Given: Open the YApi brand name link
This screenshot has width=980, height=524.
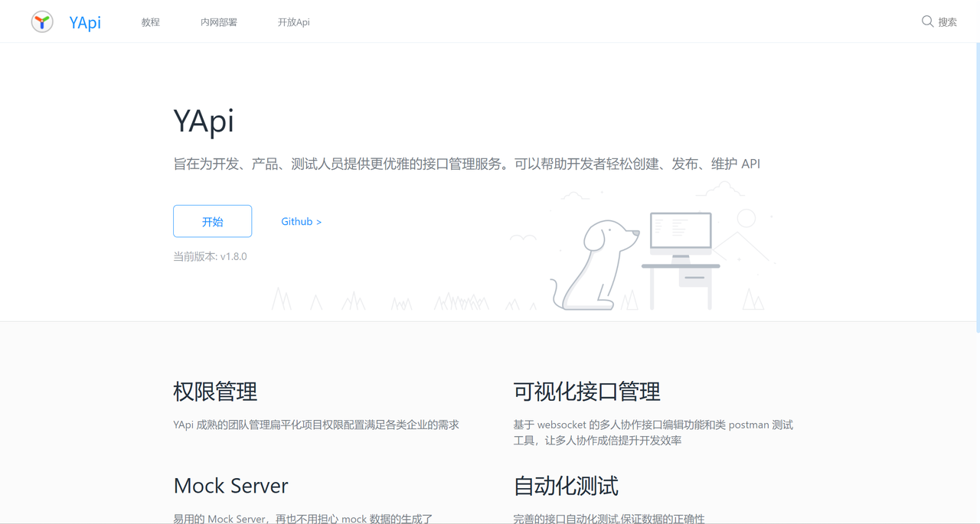Looking at the screenshot, I should click(x=85, y=22).
